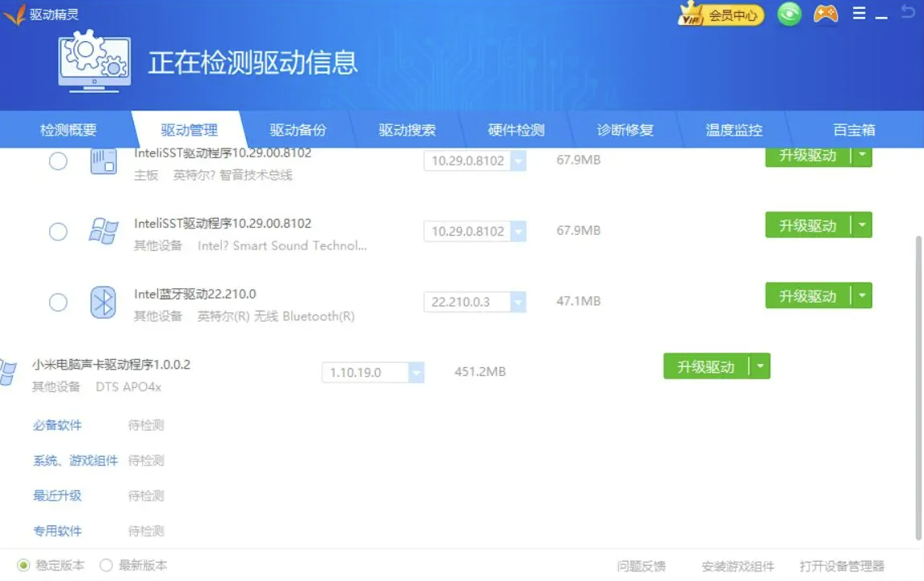Click the green eye icon in title bar

789,14
